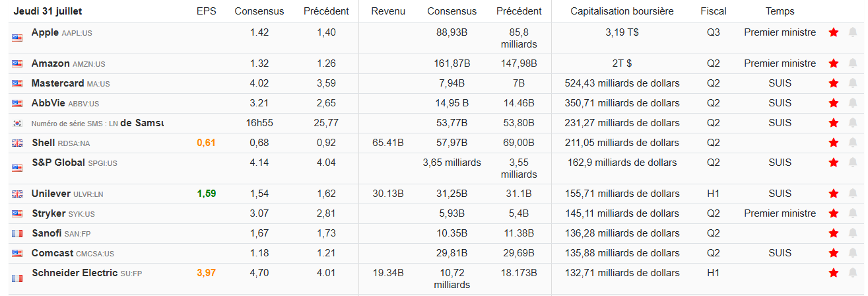868x296 pixels.
Task: Sort by the EPS column header
Action: (206, 11)
